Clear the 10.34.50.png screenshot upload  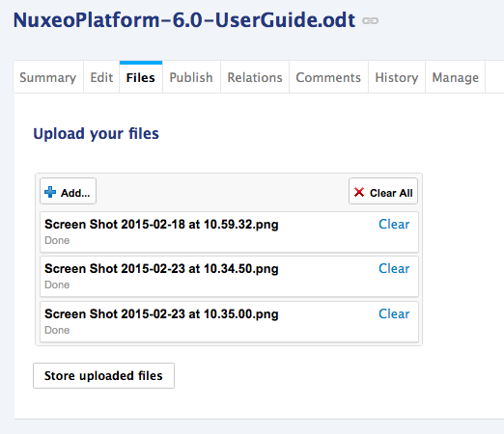394,268
